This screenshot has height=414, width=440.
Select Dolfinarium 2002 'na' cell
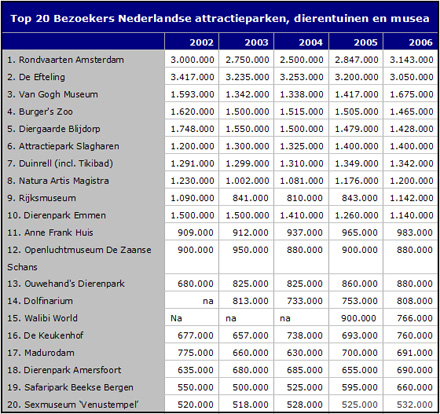208,301
